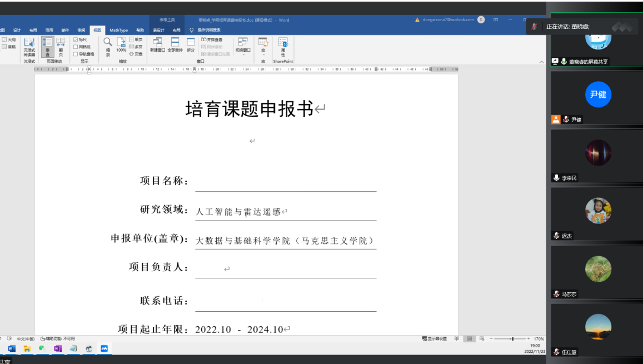
Task: Open the Zoom (缩放) magnifier dialog
Action: (108, 47)
